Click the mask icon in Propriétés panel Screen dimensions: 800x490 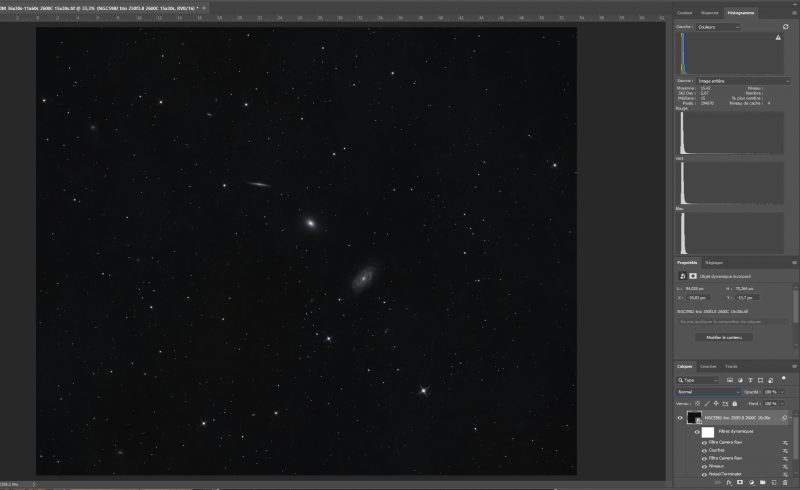(x=693, y=276)
